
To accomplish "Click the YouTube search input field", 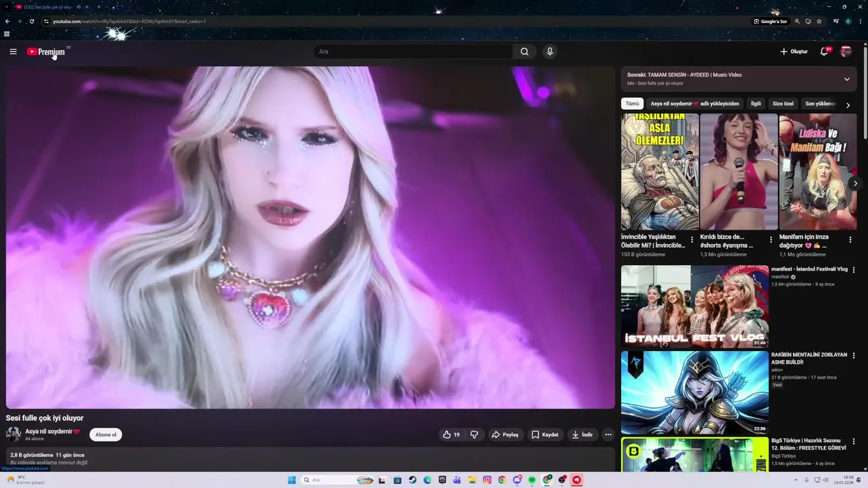I will tap(414, 52).
